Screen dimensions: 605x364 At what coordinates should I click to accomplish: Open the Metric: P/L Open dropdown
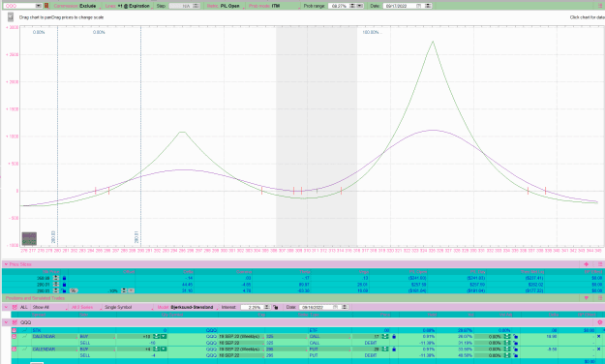click(x=224, y=6)
